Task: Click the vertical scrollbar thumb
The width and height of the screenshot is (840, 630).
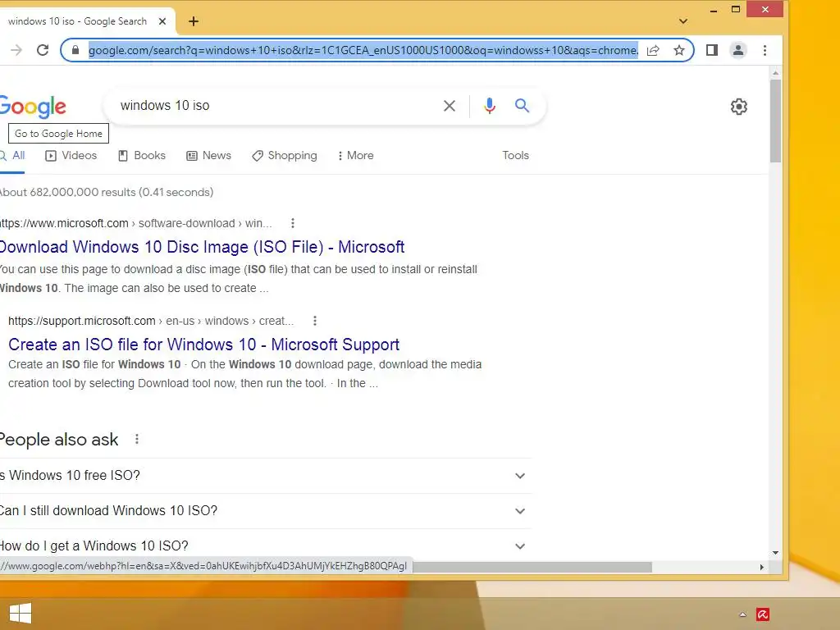Action: click(776, 121)
